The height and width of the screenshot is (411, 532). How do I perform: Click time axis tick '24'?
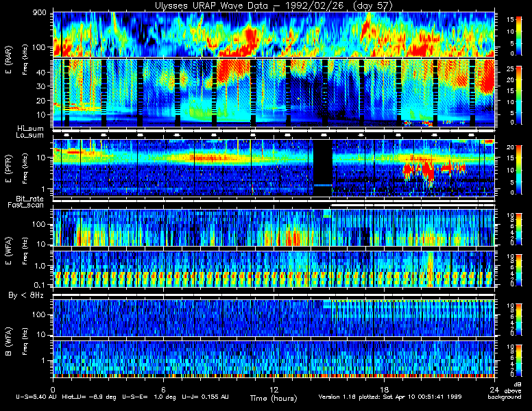pos(494,389)
